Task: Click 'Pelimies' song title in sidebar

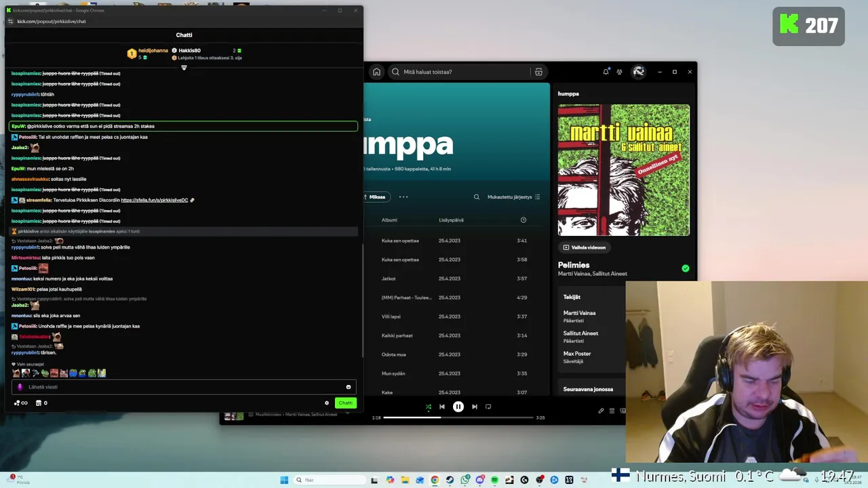Action: click(x=574, y=265)
